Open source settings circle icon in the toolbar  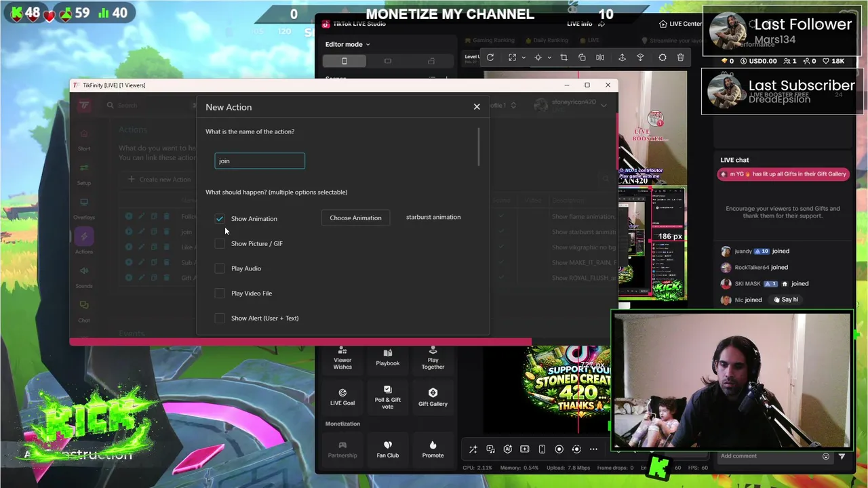[x=663, y=58]
